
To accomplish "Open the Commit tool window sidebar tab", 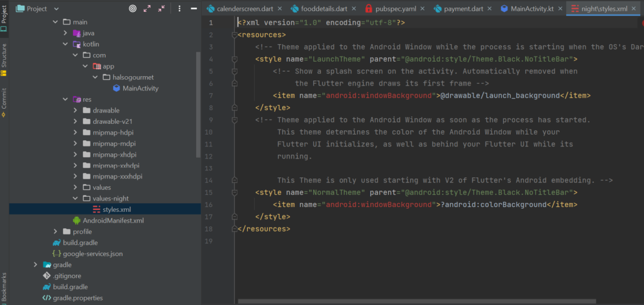I will click(x=4, y=103).
